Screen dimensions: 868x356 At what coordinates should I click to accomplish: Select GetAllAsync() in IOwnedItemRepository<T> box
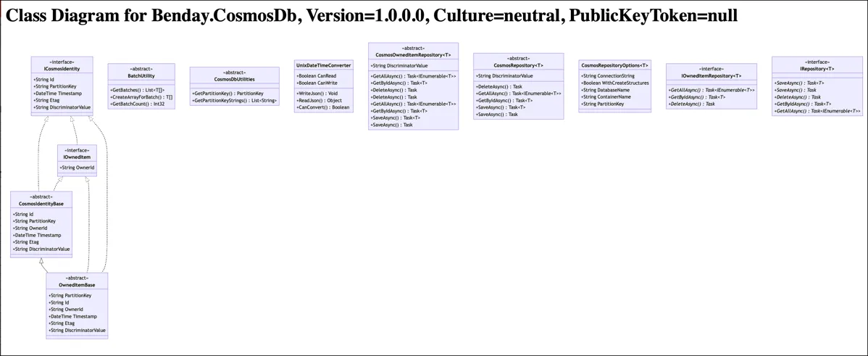[711, 90]
